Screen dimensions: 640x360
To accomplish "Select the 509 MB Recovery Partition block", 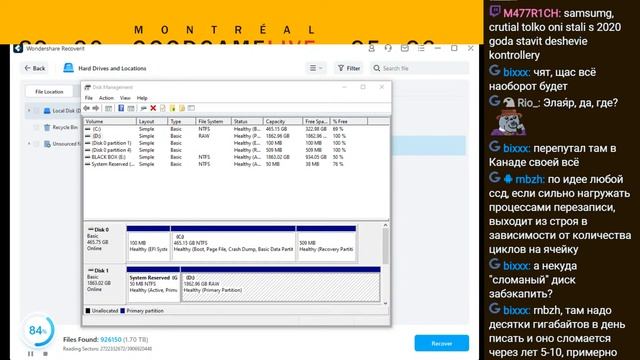I will pos(326,243).
